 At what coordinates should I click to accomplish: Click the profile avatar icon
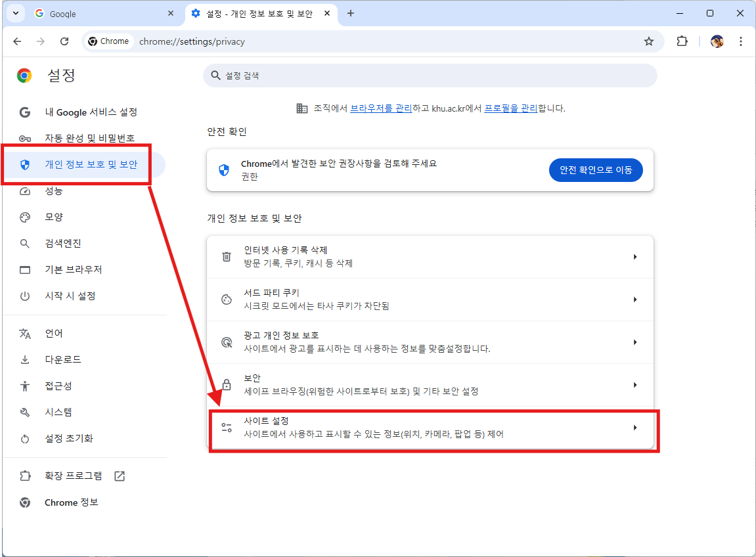point(717,41)
